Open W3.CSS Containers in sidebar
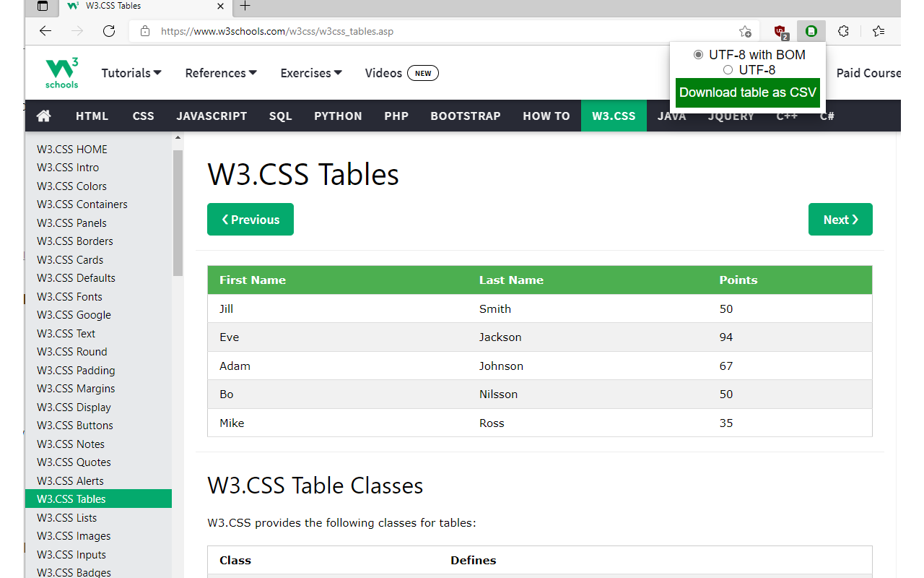Image resolution: width=924 pixels, height=578 pixels. click(98, 204)
